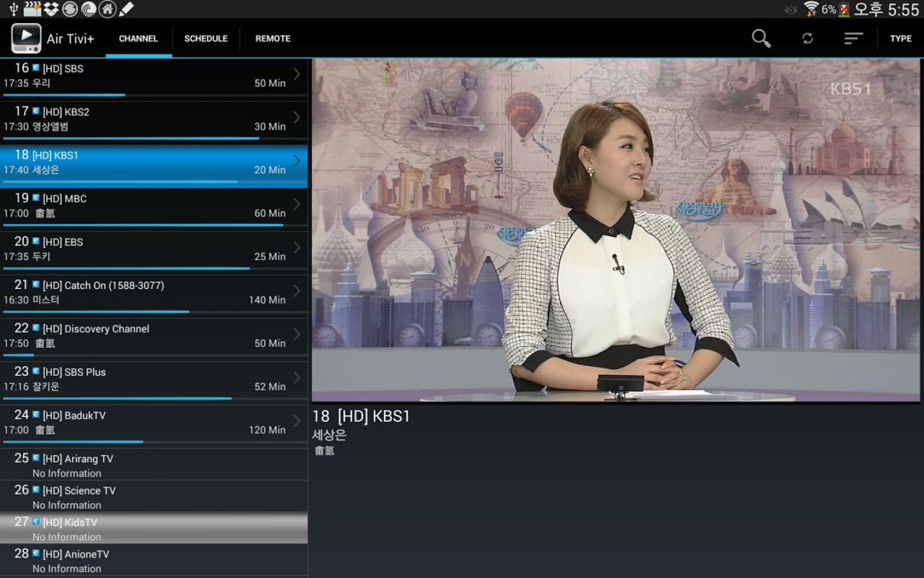Open the pen notification icon in status bar

[x=126, y=9]
